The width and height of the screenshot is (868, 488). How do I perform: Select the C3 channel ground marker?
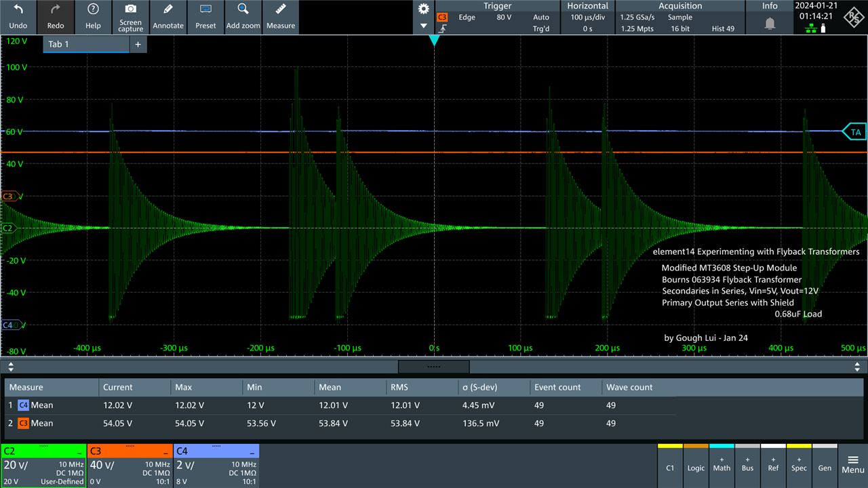[x=8, y=197]
